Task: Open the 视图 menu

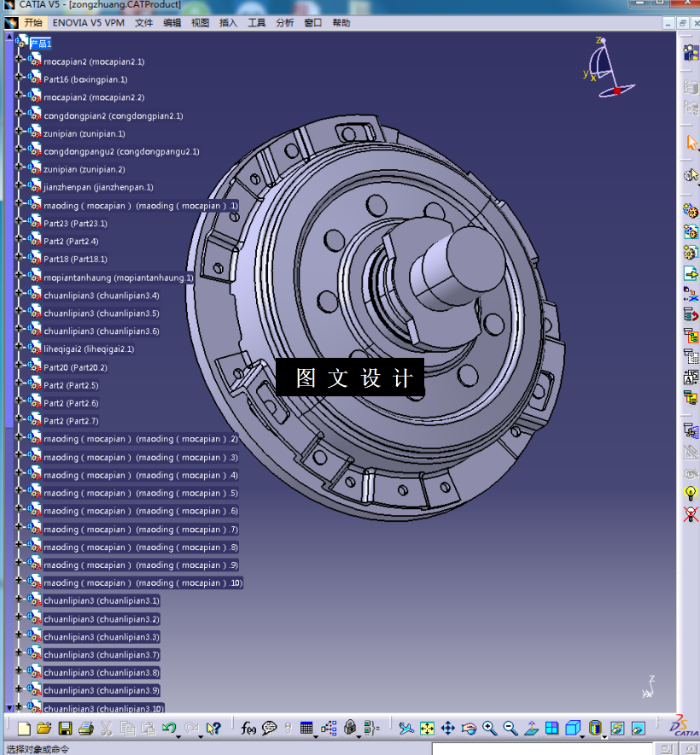Action: click(200, 22)
